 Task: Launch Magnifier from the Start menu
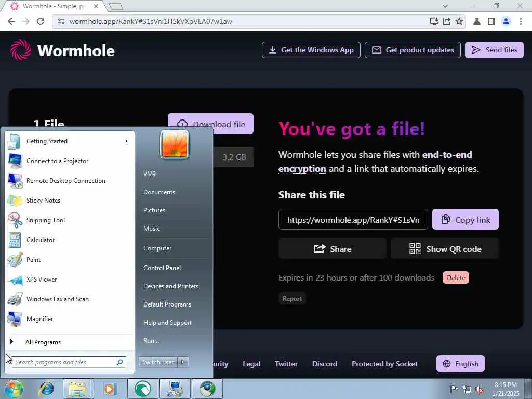[x=69, y=319]
